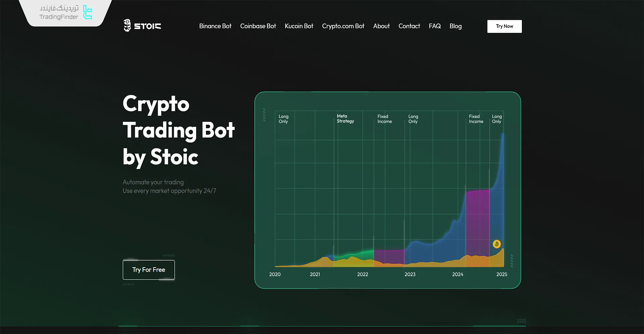
Task: Open the FAQ link
Action: coord(435,26)
